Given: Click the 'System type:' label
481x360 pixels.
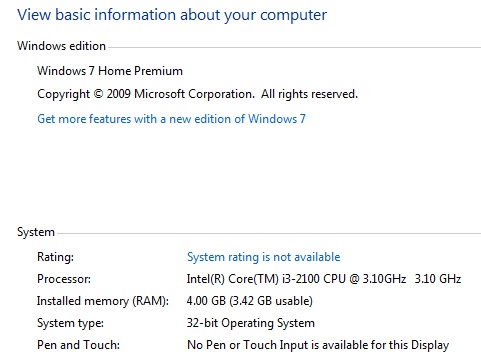Looking at the screenshot, I should pos(70,323).
